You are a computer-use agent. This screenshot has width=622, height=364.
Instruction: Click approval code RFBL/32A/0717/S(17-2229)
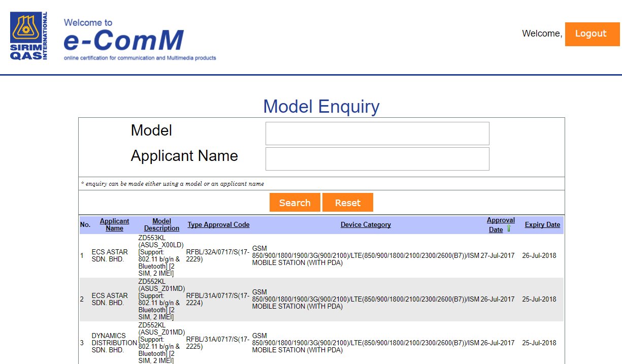click(x=217, y=255)
